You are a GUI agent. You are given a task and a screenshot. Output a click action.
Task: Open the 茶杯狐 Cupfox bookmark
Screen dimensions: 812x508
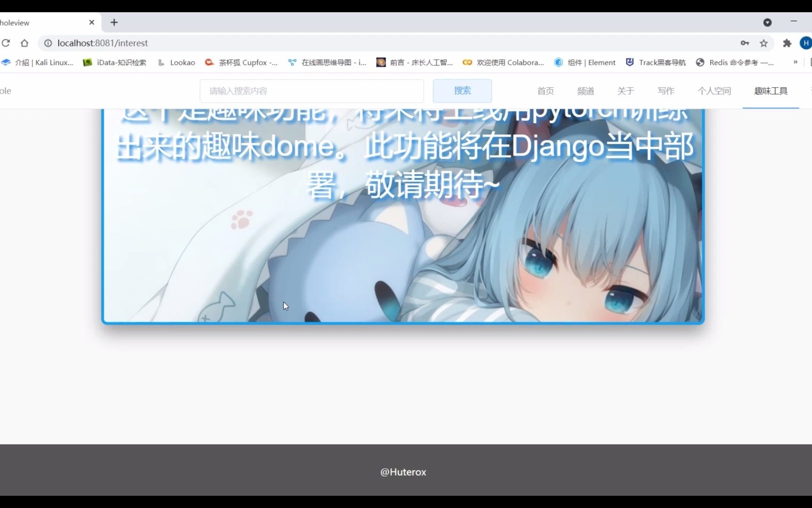[x=242, y=62]
